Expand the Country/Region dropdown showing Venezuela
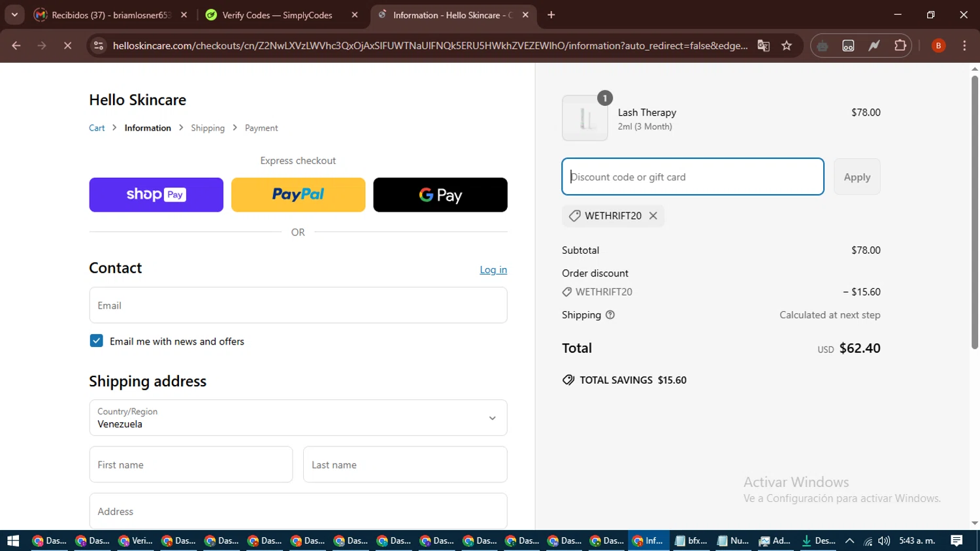The image size is (980, 551). pyautogui.click(x=298, y=418)
